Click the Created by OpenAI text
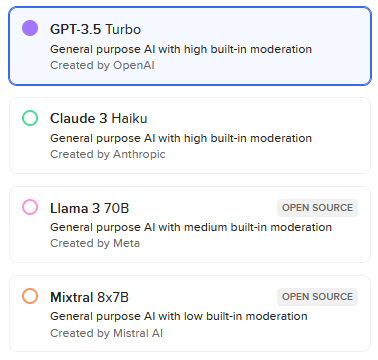 pos(102,65)
